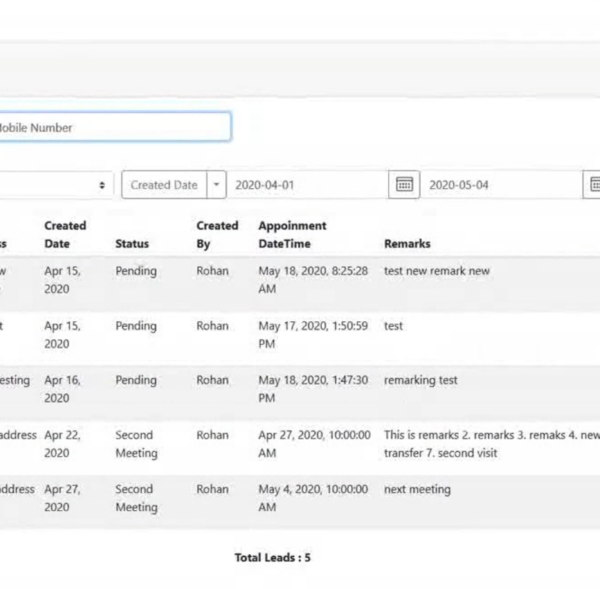Click Second Meeting status in the Apr 22 row
The height and width of the screenshot is (589, 600).
[x=136, y=444]
